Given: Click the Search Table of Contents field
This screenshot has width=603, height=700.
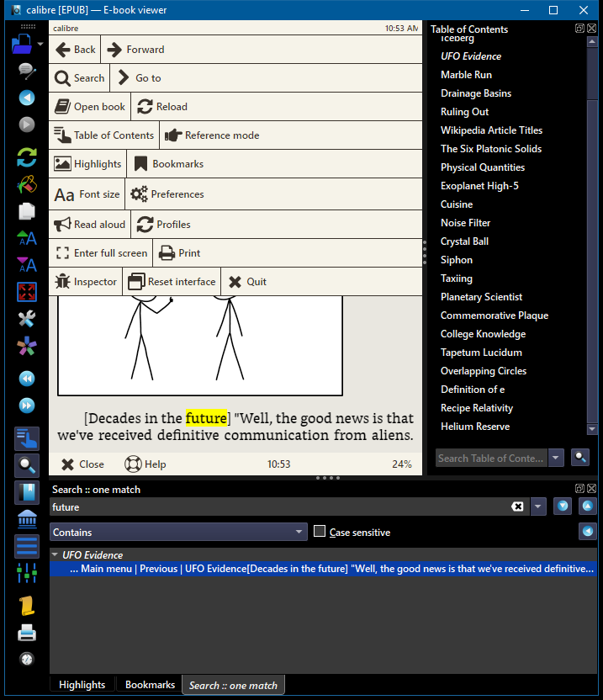Looking at the screenshot, I should pos(491,458).
